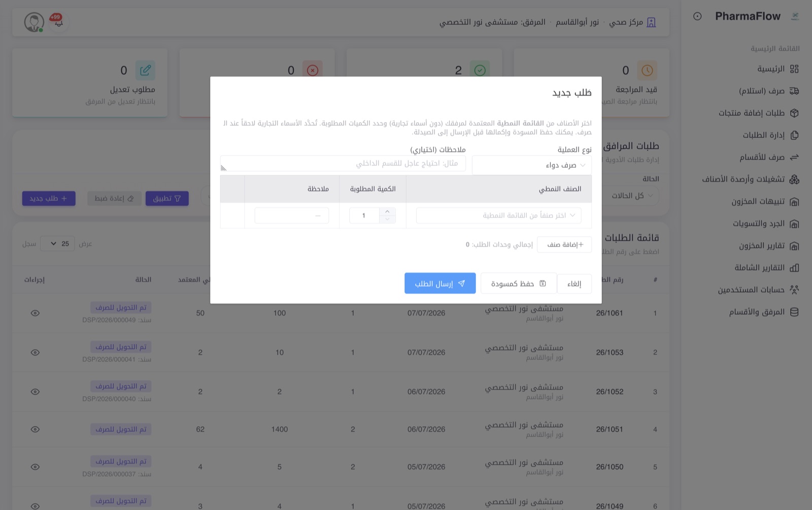View request 26/1061 via its eye icon
This screenshot has height=510, width=812.
coord(35,313)
